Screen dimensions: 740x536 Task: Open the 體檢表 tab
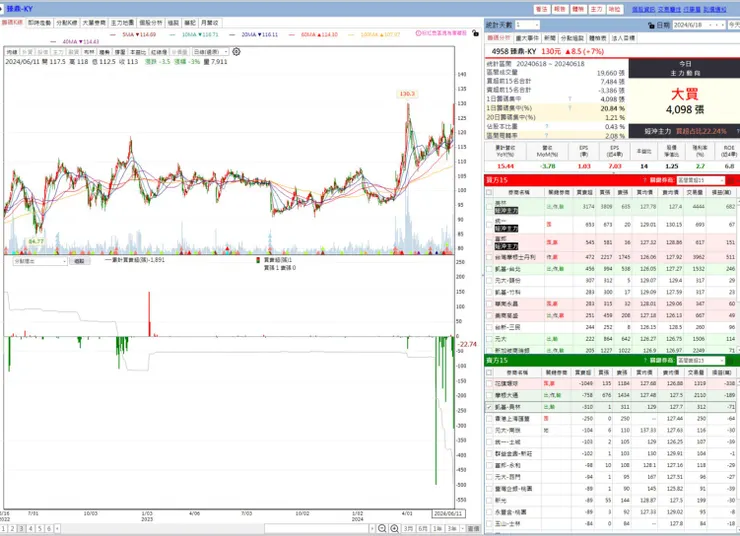click(597, 38)
